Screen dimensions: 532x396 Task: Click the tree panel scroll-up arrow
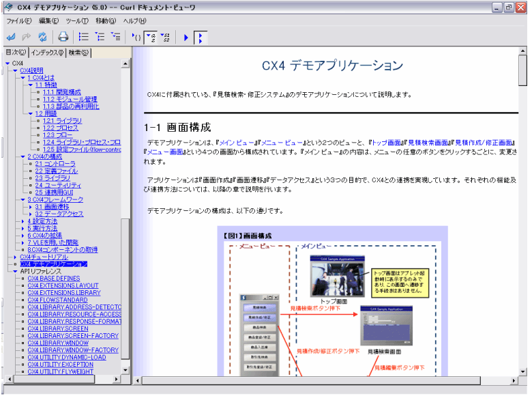125,64
